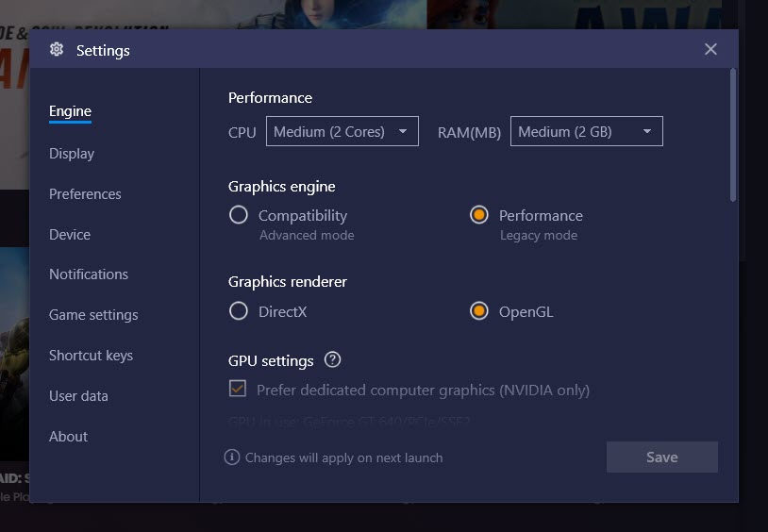This screenshot has height=532, width=768.
Task: View the About section
Action: tap(69, 437)
